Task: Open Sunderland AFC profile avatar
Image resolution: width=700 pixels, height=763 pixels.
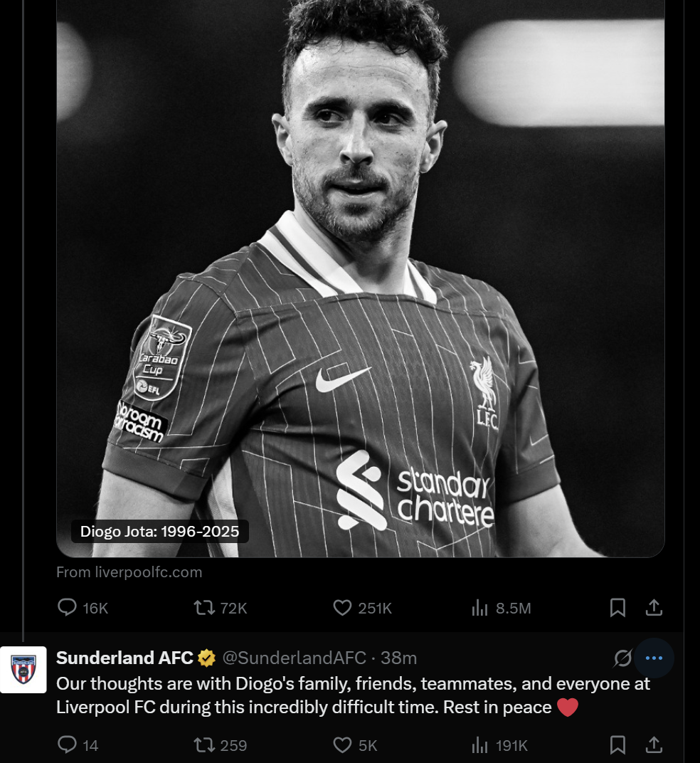Action: point(23,670)
